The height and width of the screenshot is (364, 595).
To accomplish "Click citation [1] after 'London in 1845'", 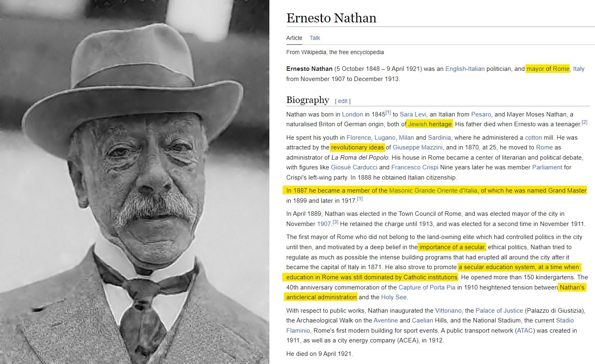I will pos(388,113).
